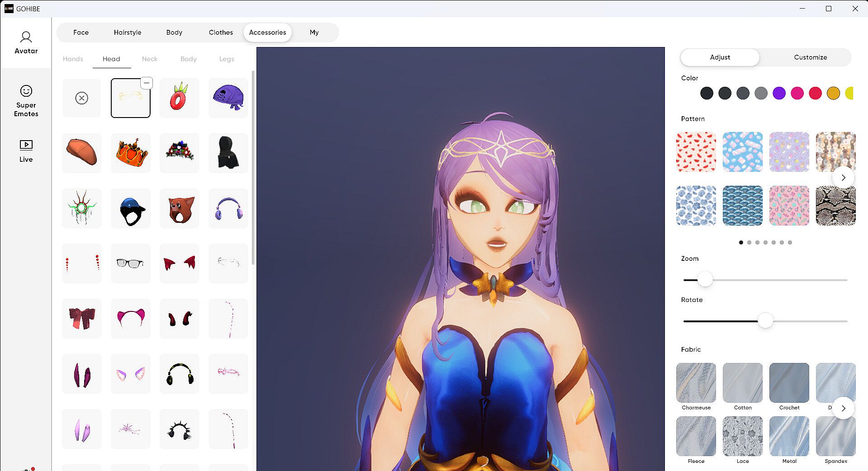The image size is (868, 471).
Task: Apply the watermelon slice pattern
Action: coord(696,152)
